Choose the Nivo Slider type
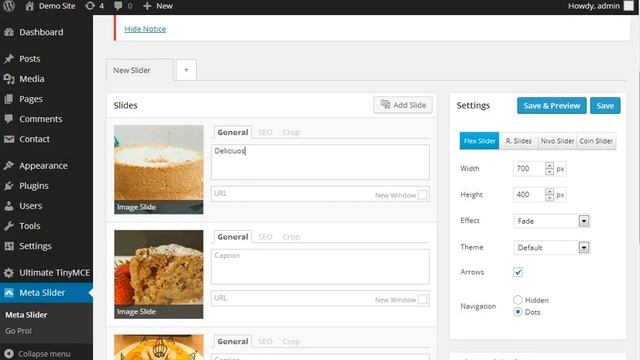 tap(557, 141)
